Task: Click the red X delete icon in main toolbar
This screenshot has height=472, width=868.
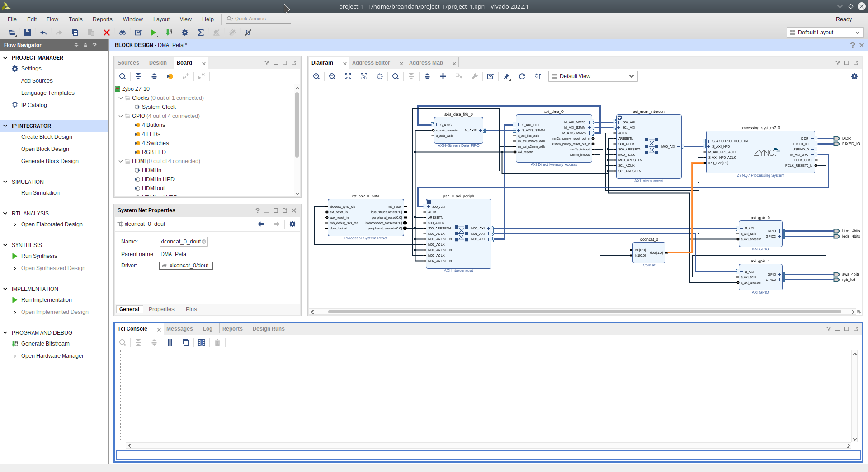Action: [107, 33]
